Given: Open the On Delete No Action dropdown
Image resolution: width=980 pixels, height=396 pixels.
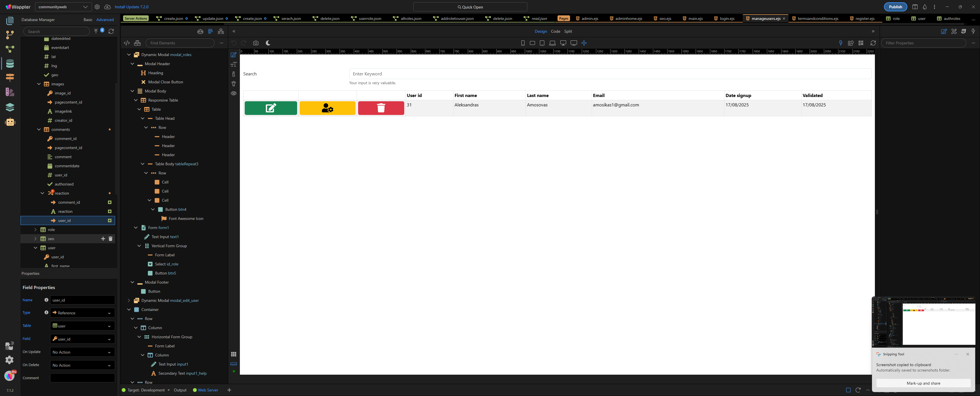Looking at the screenshot, I should click(82, 365).
